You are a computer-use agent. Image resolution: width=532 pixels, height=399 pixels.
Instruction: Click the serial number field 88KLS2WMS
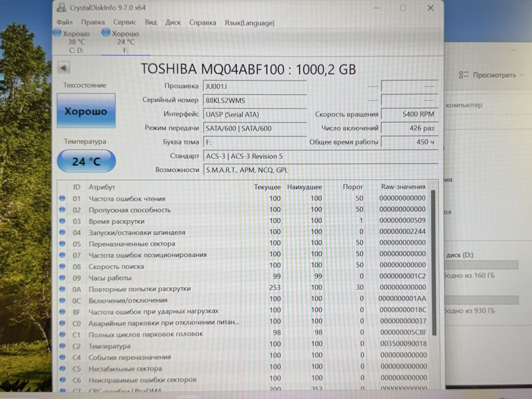[x=255, y=100]
